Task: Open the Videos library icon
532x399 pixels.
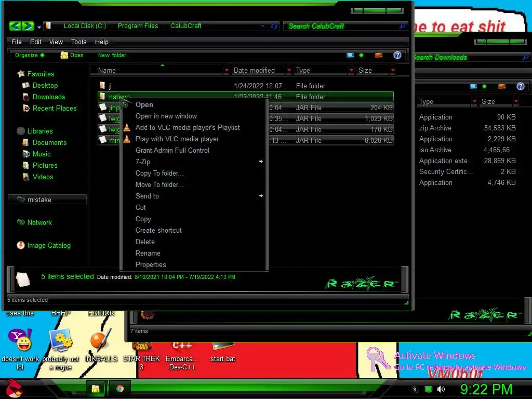Action: [26, 177]
